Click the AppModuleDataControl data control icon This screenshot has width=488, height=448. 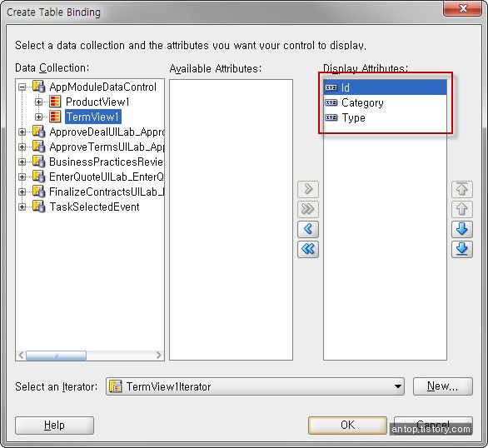(39, 87)
